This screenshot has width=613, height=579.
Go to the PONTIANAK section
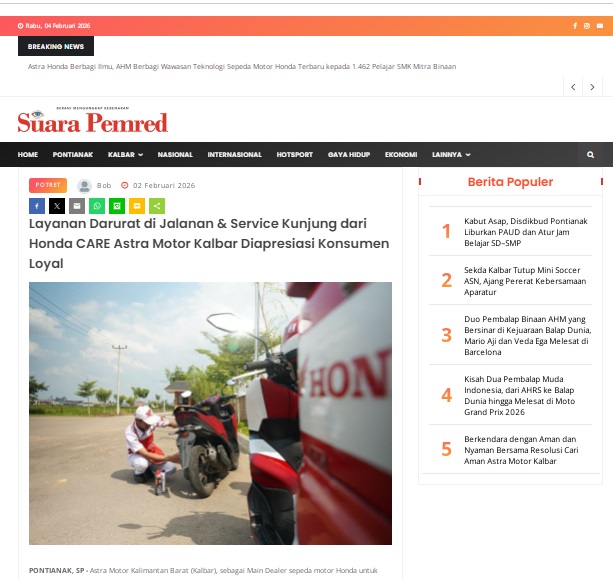73,154
